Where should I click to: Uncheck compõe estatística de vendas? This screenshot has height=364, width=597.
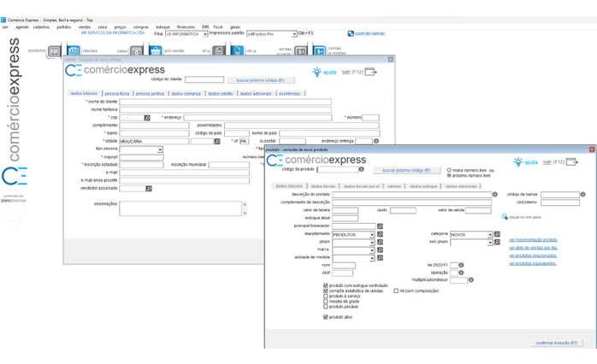point(326,291)
